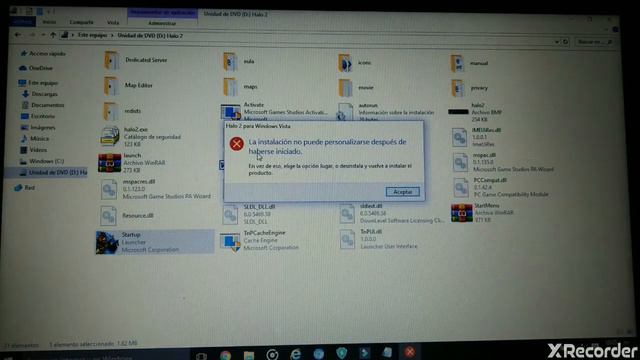Select the TnPUI.dll file
Image resolution: width=640 pixels, height=360 pixels.
378,239
